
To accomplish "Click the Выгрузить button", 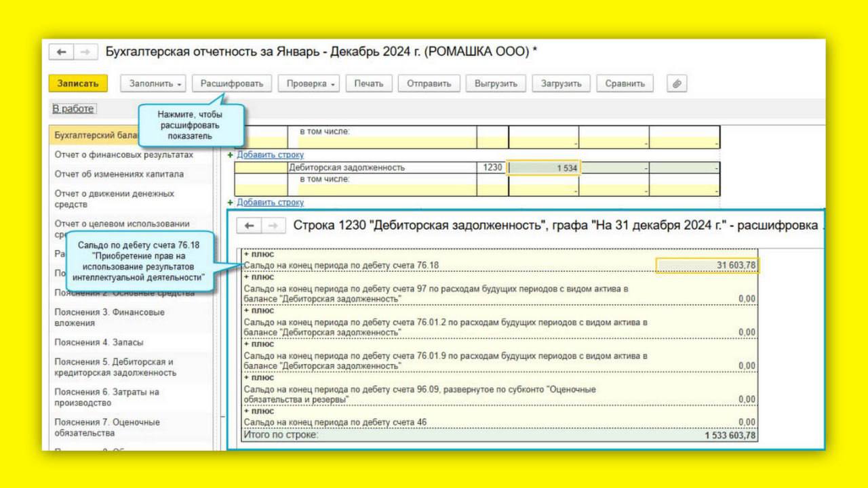I will tap(496, 83).
